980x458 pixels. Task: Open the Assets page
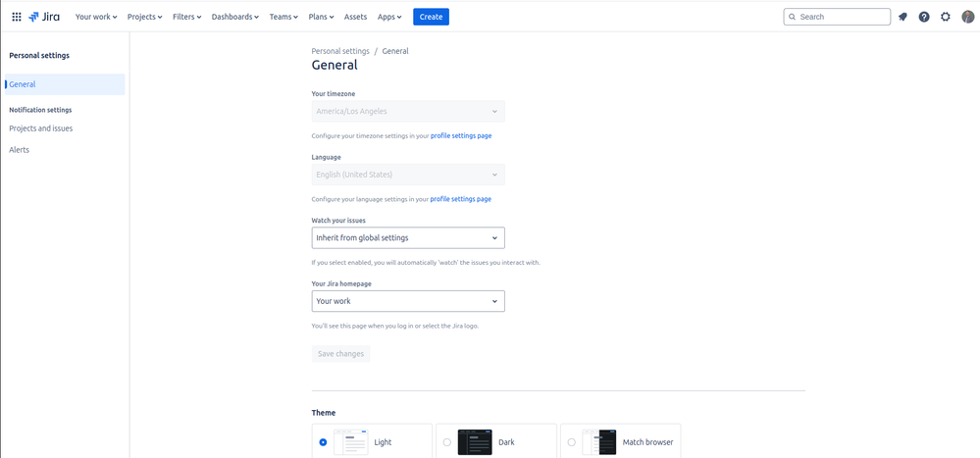coord(356,17)
